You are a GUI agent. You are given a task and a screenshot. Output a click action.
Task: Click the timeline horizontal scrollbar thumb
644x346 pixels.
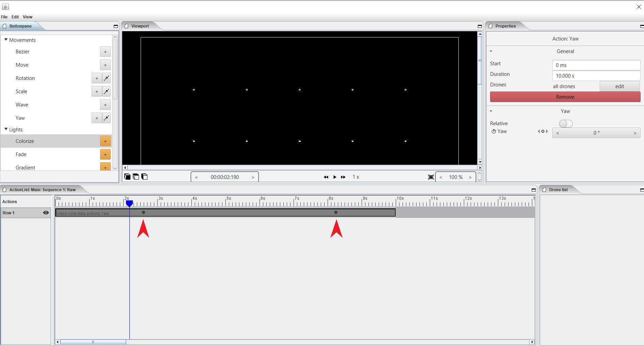pos(93,342)
